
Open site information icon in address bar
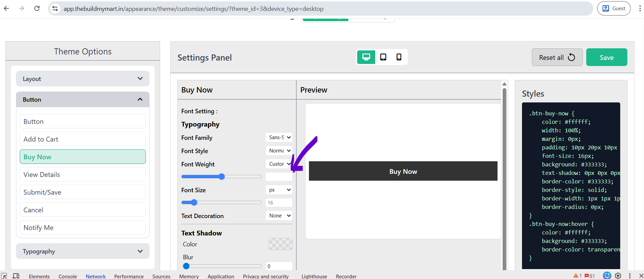pyautogui.click(x=55, y=9)
